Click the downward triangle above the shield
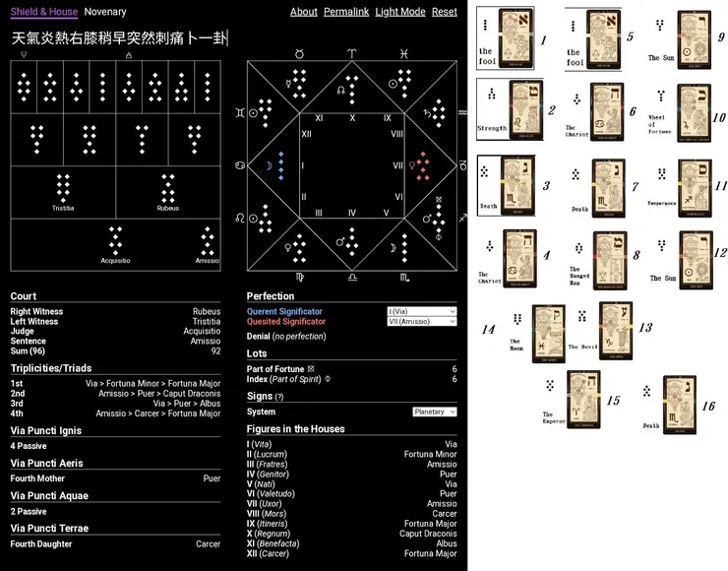 25,55
